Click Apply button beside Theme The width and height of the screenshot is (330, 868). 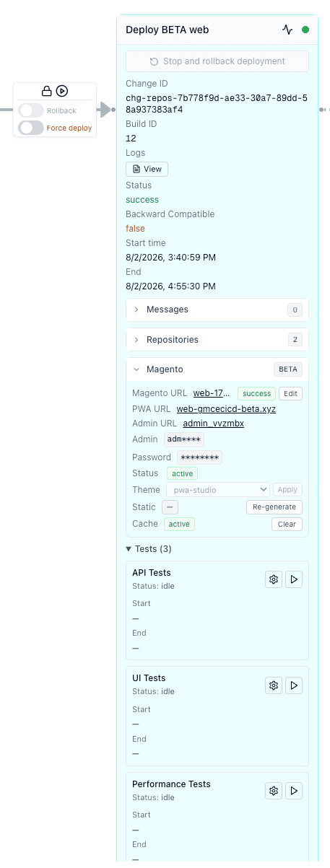(x=287, y=490)
